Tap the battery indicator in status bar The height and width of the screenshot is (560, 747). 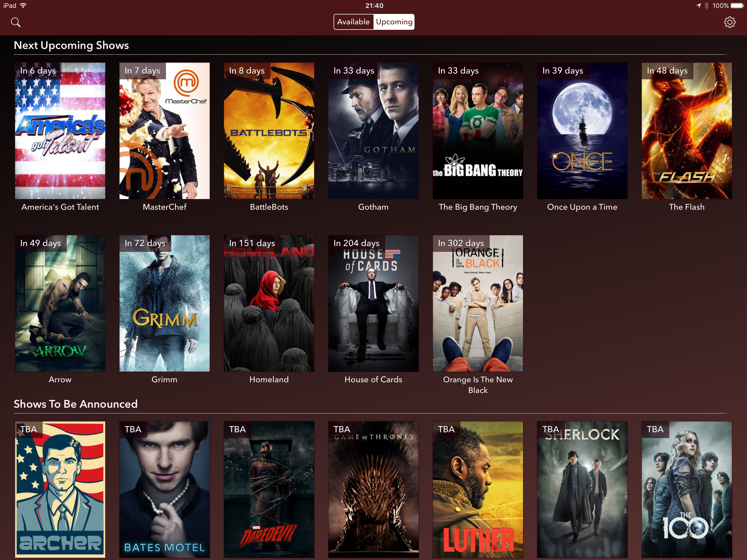tap(737, 6)
